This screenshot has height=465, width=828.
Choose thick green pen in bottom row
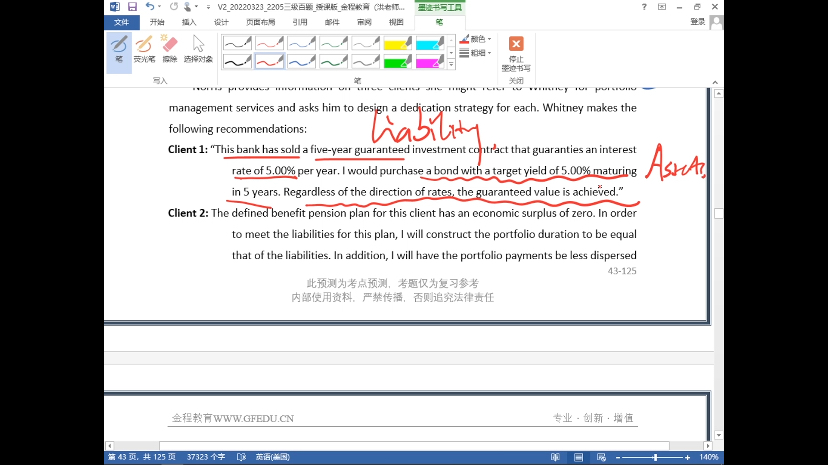334,62
